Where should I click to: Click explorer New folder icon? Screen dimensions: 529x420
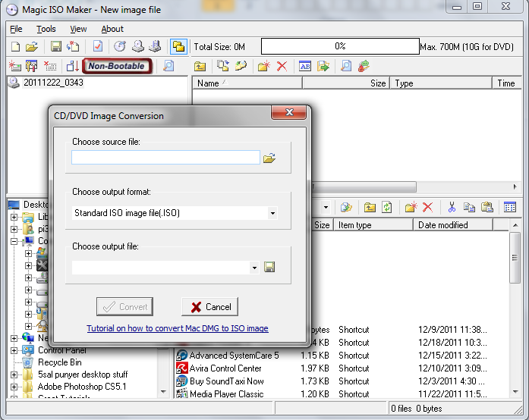click(411, 207)
